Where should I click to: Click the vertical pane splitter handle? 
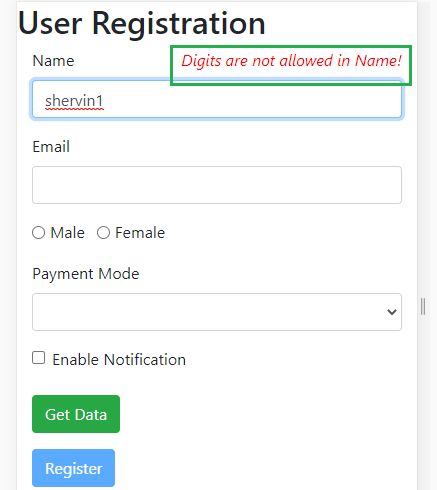pos(423,307)
